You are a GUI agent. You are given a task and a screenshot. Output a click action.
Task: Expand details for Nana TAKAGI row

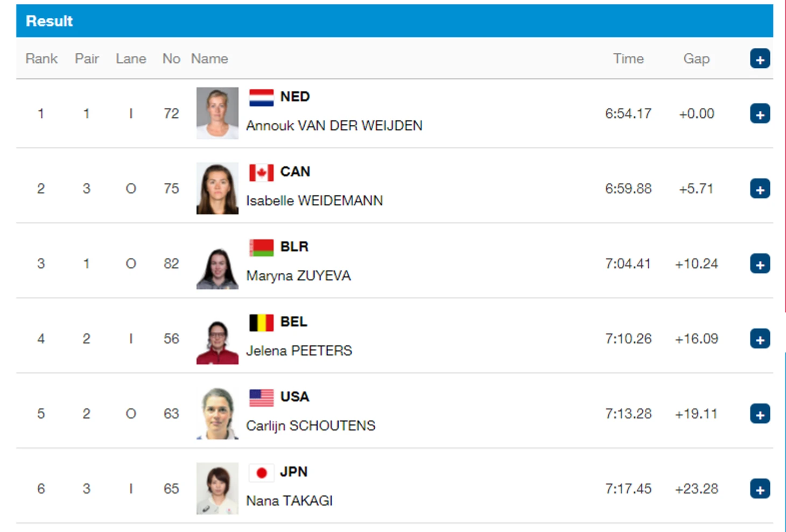(x=760, y=489)
